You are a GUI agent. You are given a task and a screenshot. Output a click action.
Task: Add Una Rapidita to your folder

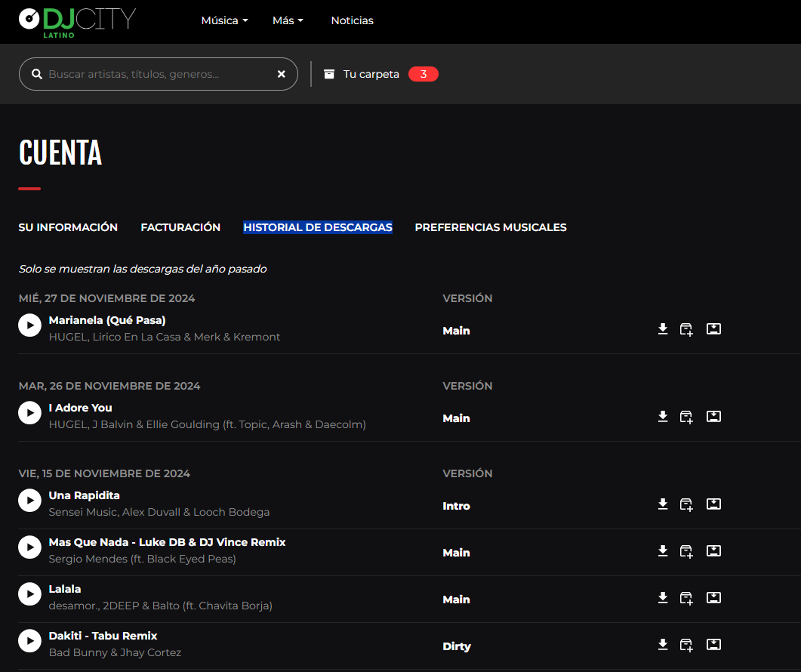coord(686,505)
